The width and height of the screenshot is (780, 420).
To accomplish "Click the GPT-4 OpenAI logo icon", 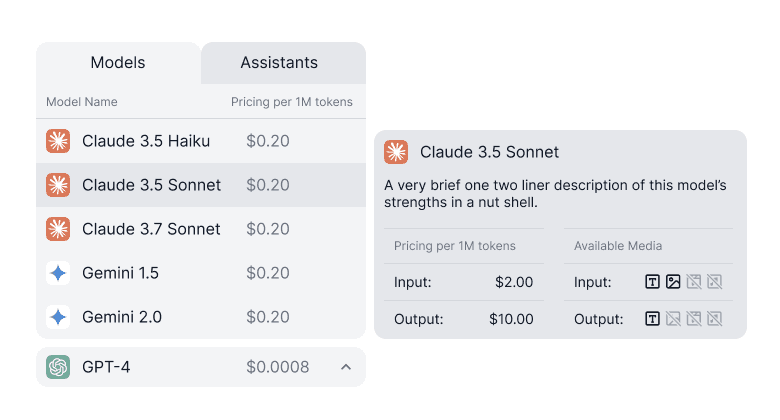I will click(58, 367).
